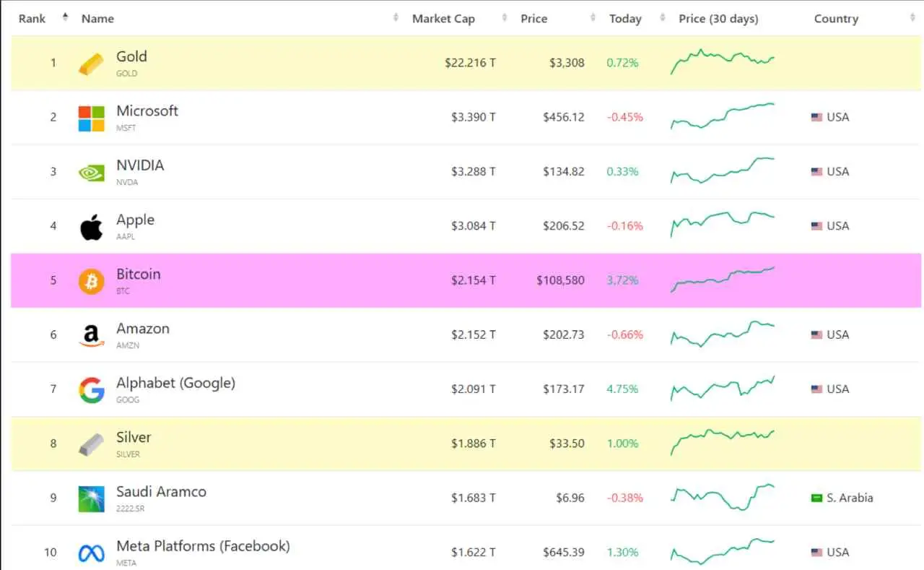Open the Alphabet (Google) company page
The image size is (924, 570).
[x=175, y=383]
